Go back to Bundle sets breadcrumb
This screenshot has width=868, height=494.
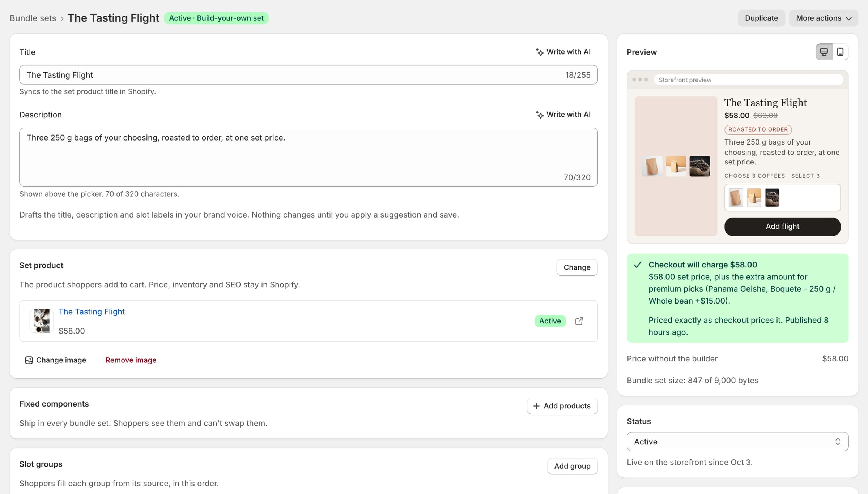click(x=33, y=18)
